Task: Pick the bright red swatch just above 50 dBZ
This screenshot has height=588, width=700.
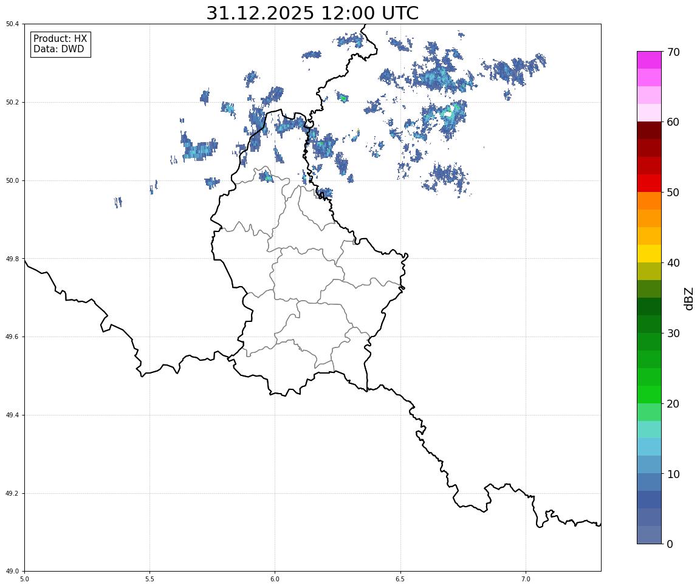Action: click(649, 183)
